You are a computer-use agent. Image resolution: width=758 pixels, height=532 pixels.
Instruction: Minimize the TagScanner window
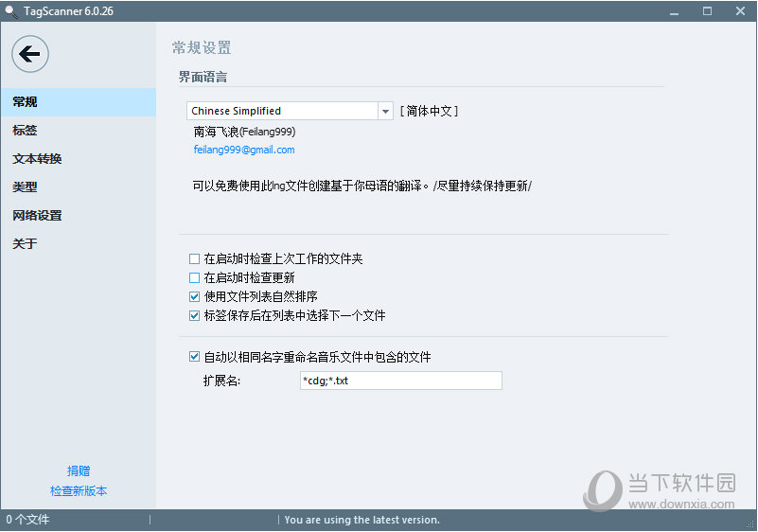click(x=675, y=11)
